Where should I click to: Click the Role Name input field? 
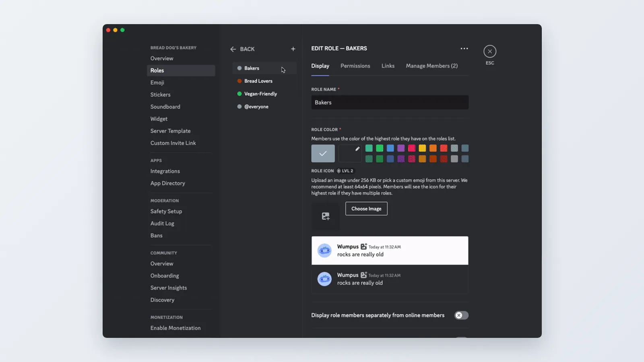coord(390,103)
